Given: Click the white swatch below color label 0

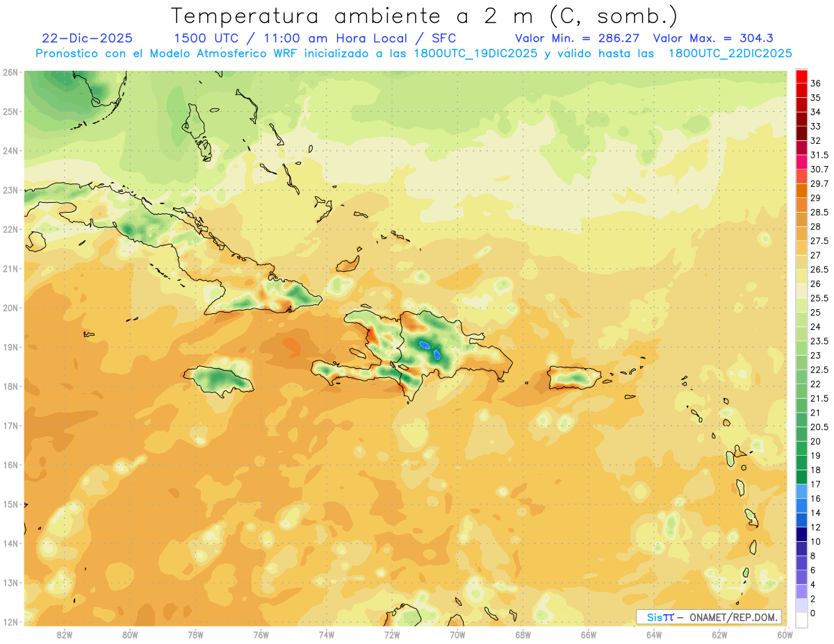Looking at the screenshot, I should pyautogui.click(x=801, y=620).
